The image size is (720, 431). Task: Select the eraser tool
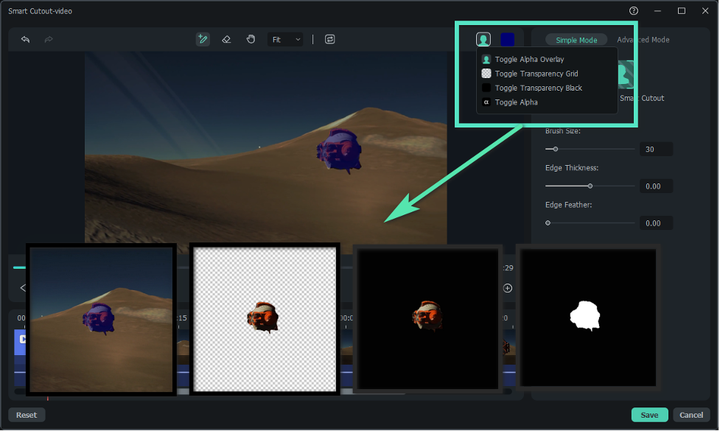226,40
